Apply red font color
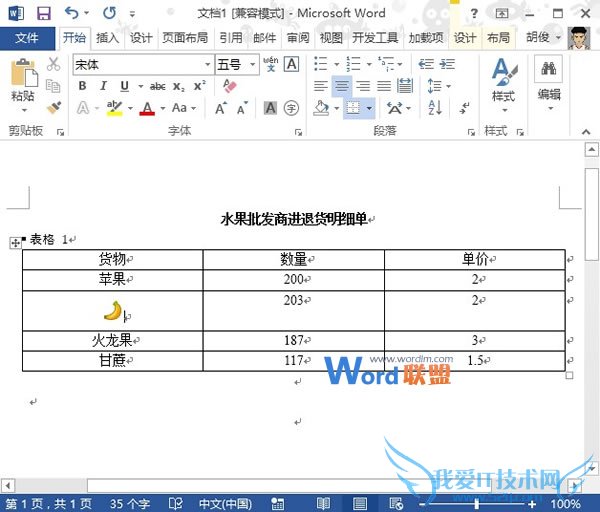 pos(147,108)
